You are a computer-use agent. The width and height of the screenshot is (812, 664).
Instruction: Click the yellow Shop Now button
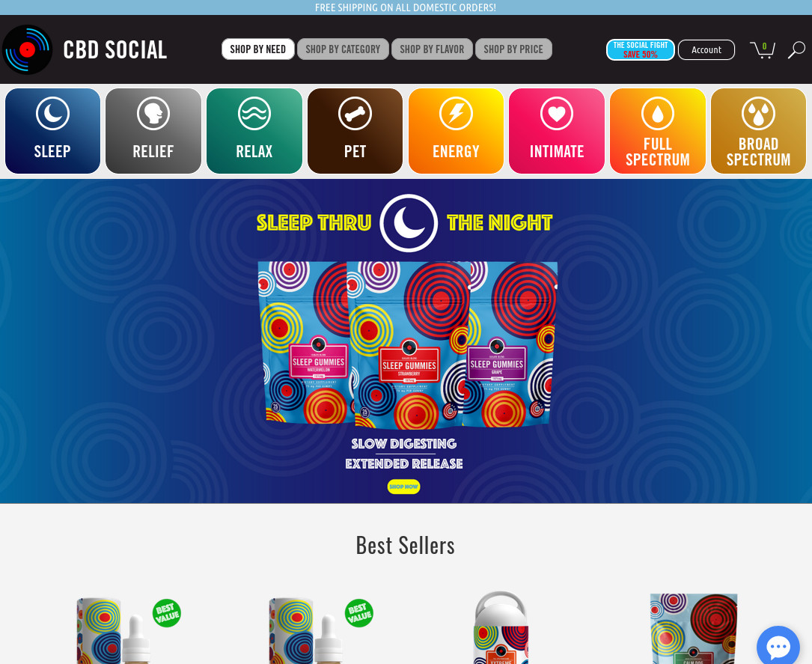403,487
